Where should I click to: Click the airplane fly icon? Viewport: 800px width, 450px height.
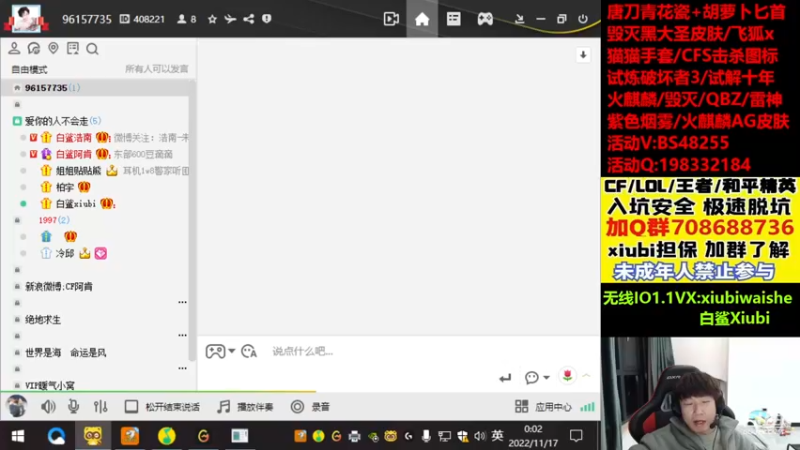[x=230, y=19]
